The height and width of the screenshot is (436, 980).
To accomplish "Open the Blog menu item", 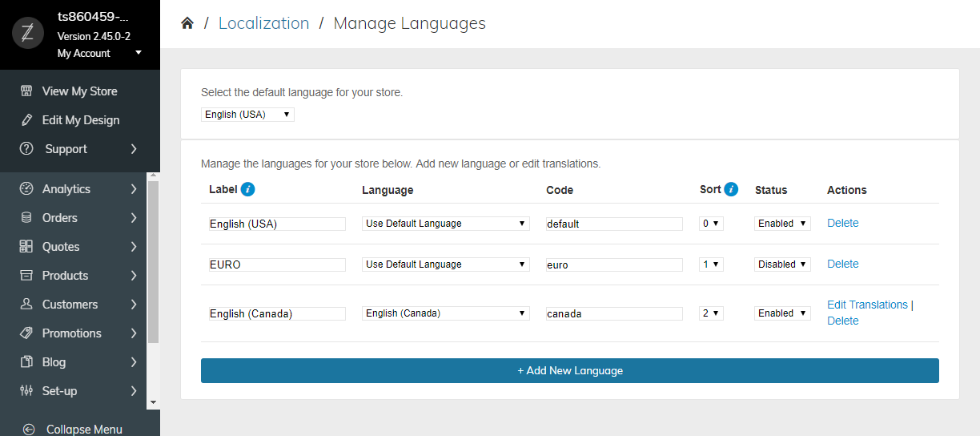I will tap(80, 362).
